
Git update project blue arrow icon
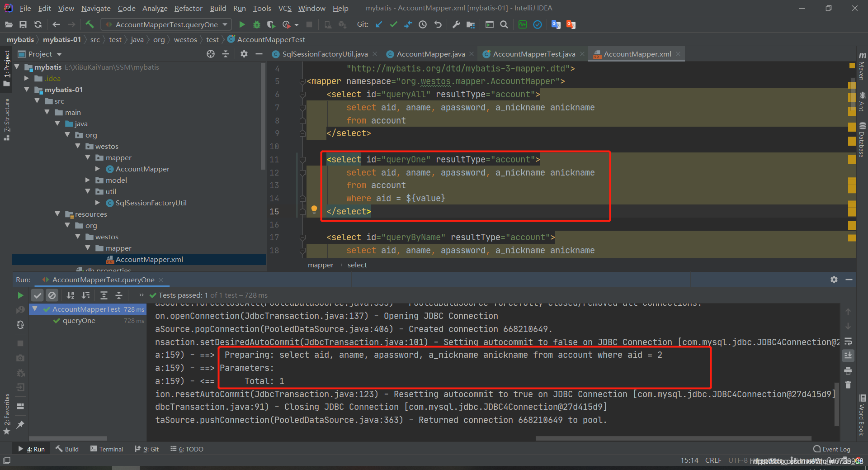tap(379, 24)
